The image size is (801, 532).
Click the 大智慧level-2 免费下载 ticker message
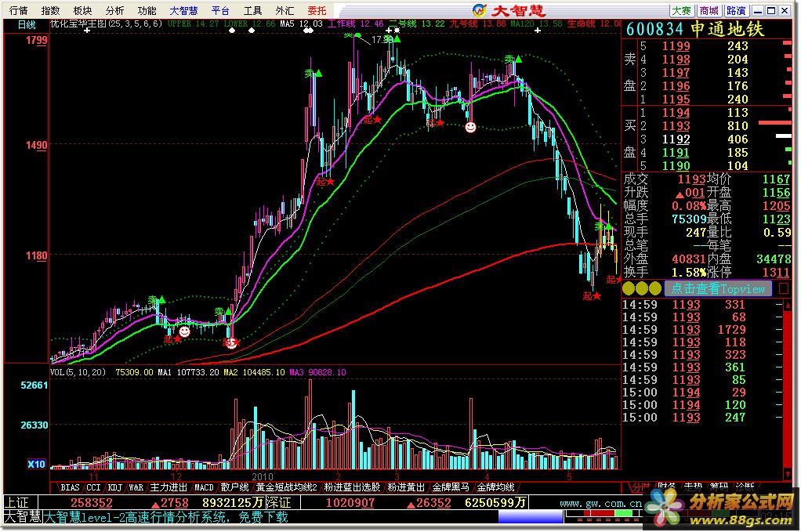(166, 517)
